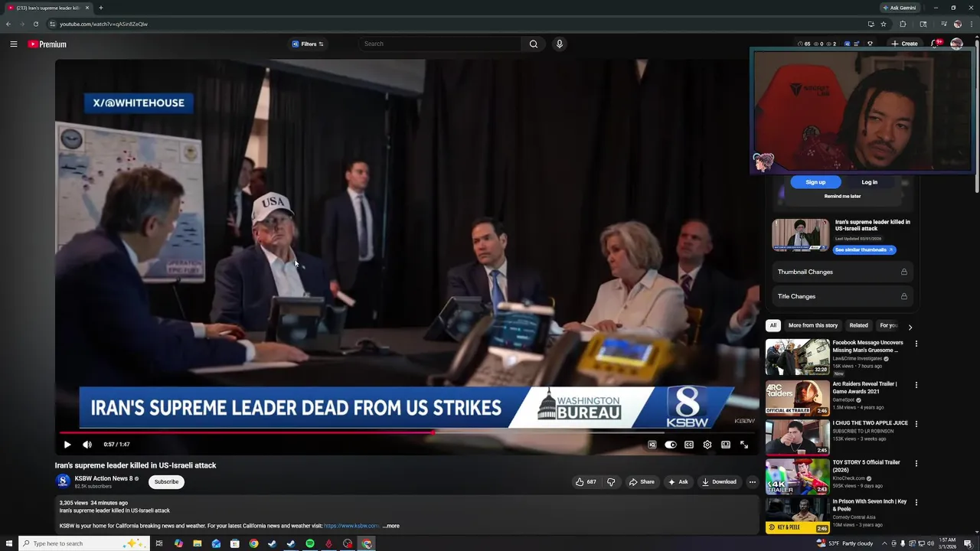Focus the YouTube search field
Image resolution: width=980 pixels, height=551 pixels.
point(441,44)
